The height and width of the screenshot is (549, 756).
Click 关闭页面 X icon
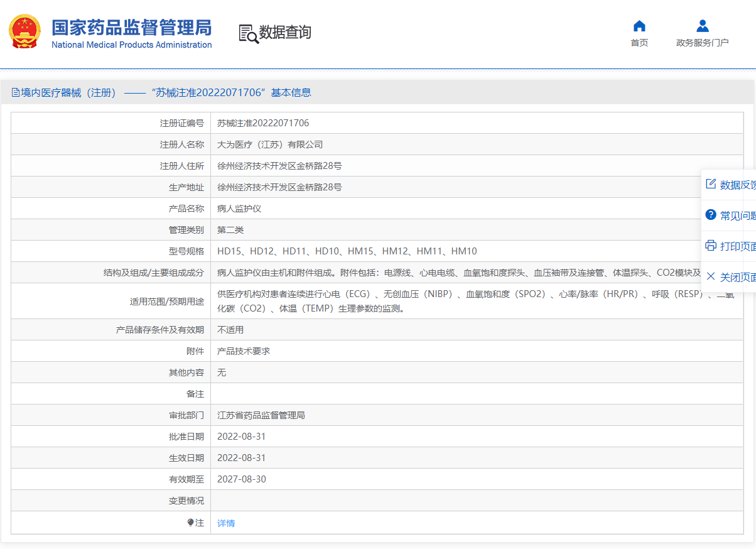(x=711, y=276)
